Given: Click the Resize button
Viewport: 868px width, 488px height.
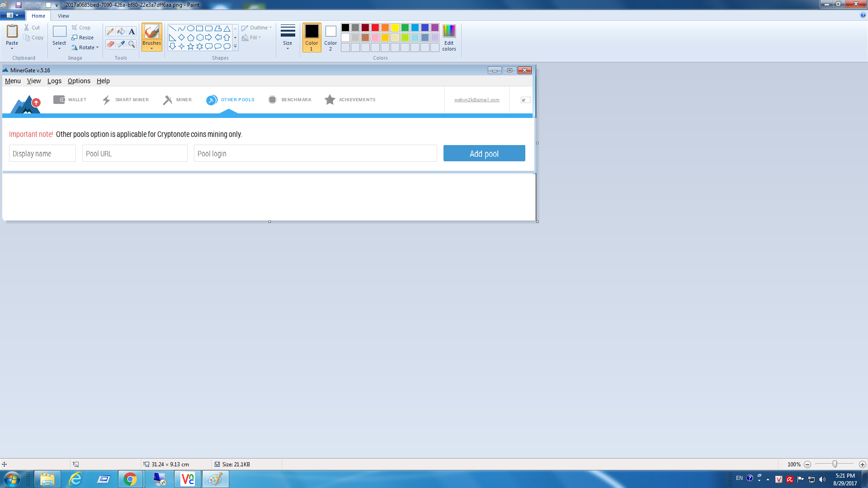Looking at the screenshot, I should 83,38.
